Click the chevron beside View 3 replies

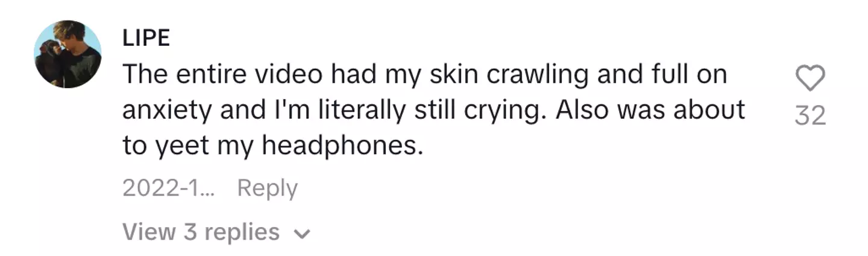click(303, 234)
